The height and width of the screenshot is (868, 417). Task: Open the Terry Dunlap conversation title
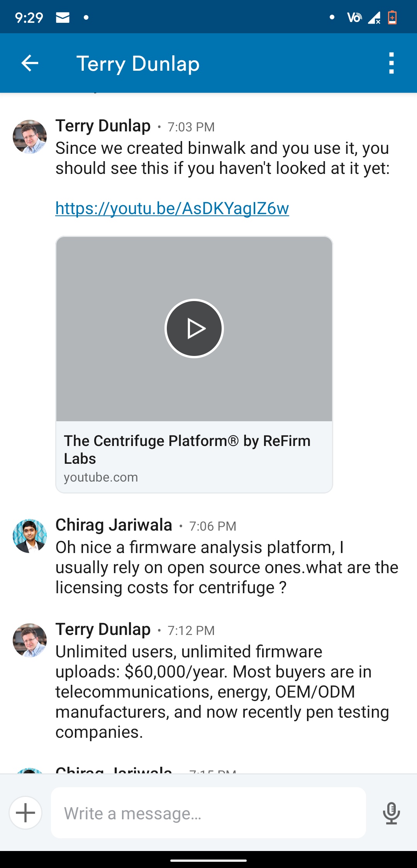tap(138, 64)
